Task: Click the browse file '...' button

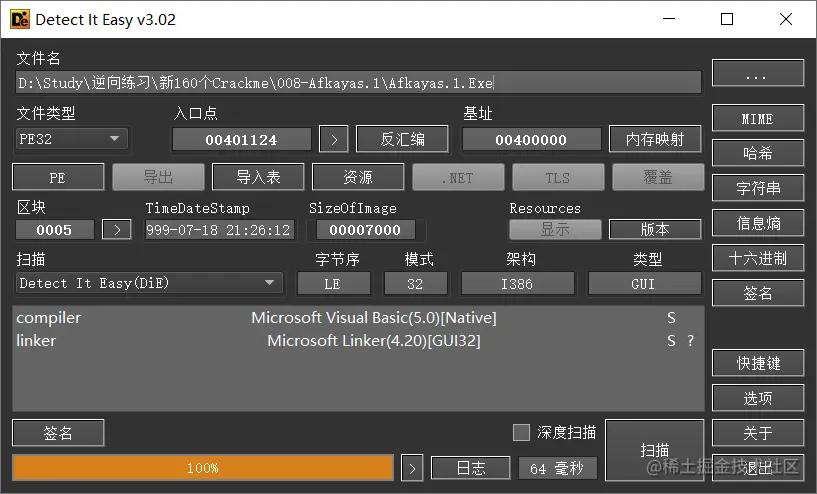Action: click(758, 73)
